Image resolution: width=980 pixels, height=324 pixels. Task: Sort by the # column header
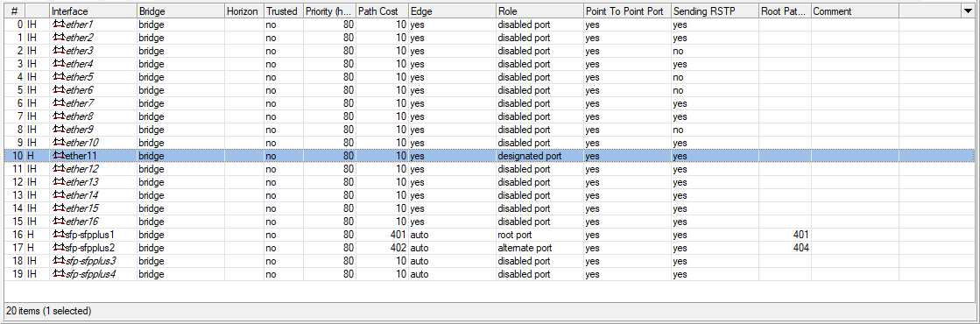pos(14,11)
